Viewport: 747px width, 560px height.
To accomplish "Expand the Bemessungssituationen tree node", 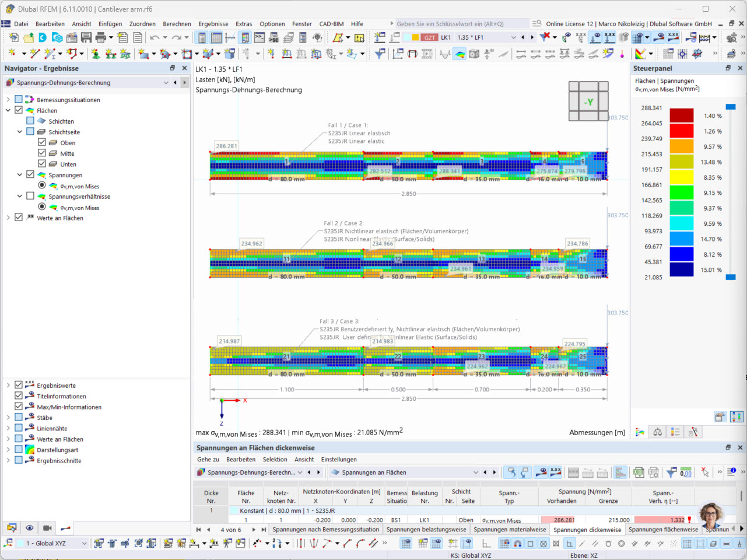I will (x=8, y=100).
